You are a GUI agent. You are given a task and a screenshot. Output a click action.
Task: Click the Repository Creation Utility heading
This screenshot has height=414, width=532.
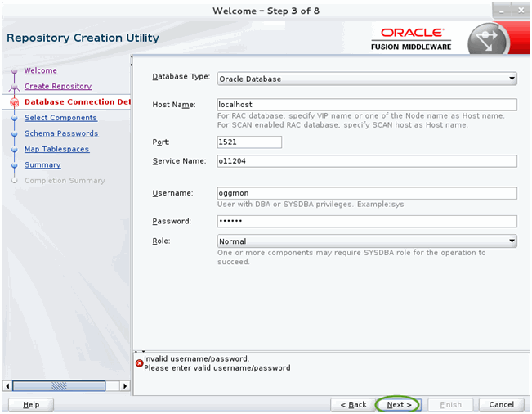83,38
